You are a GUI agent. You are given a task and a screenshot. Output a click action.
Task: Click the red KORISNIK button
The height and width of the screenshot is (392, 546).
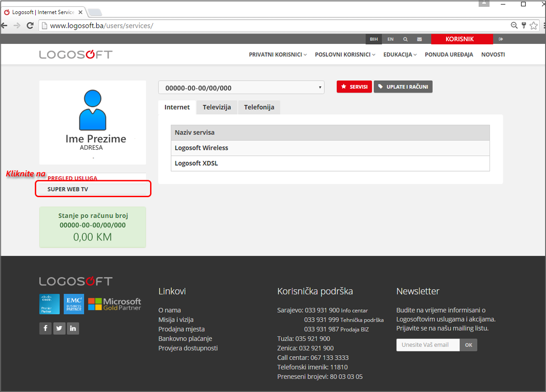click(462, 39)
